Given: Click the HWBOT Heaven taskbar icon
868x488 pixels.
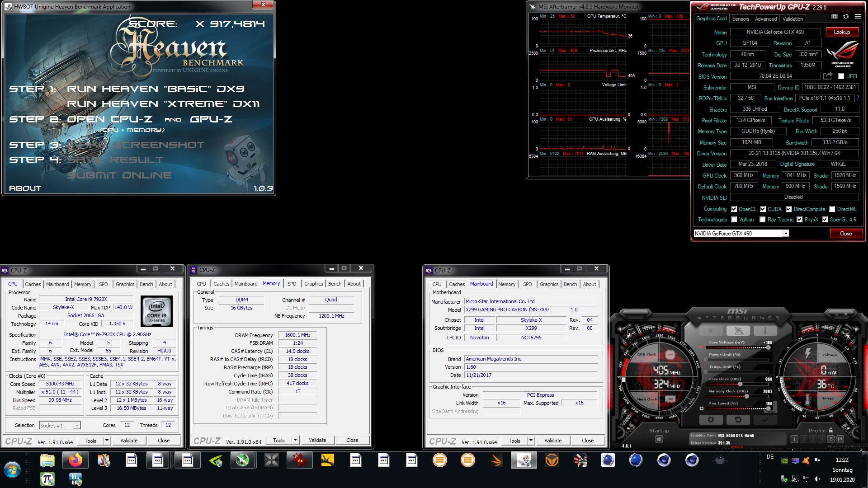Looking at the screenshot, I should (x=524, y=460).
